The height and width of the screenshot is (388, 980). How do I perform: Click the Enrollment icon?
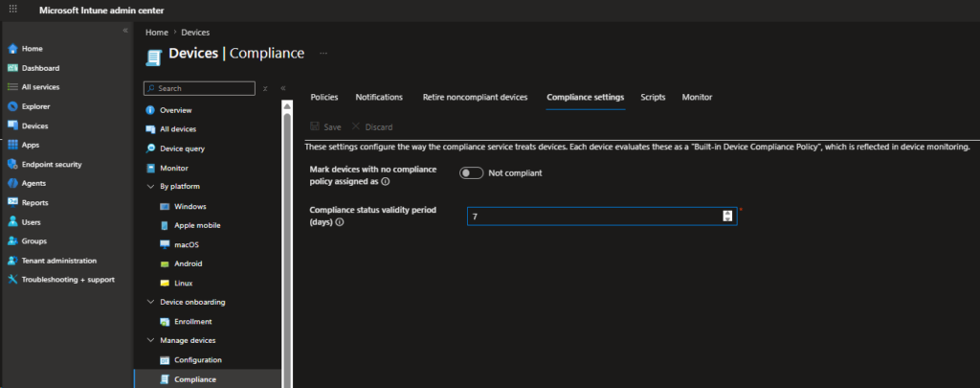[165, 322]
